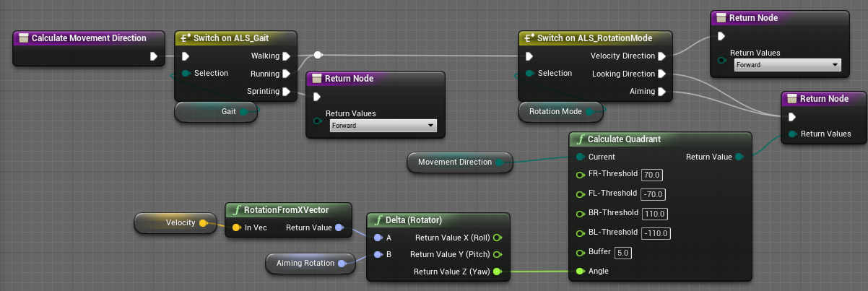Image resolution: width=868 pixels, height=291 pixels.
Task: Click the In Vec input pin on RotationFromXVector
Action: pyautogui.click(x=235, y=228)
